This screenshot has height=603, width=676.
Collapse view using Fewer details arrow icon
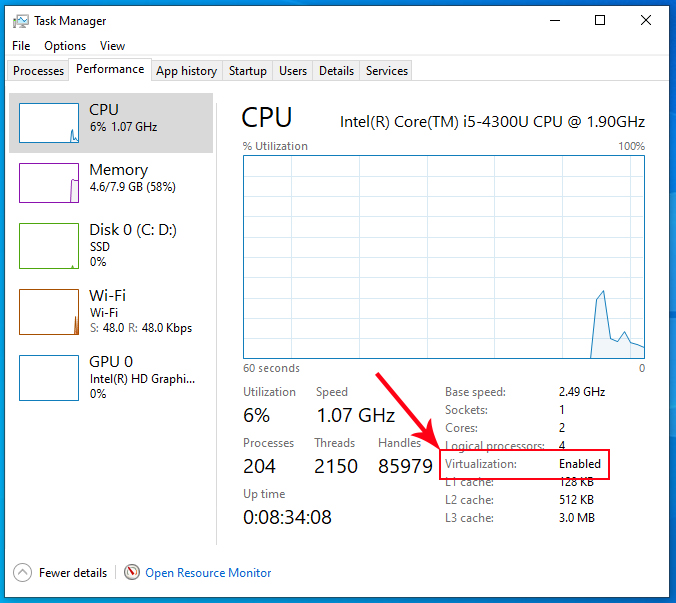(22, 573)
